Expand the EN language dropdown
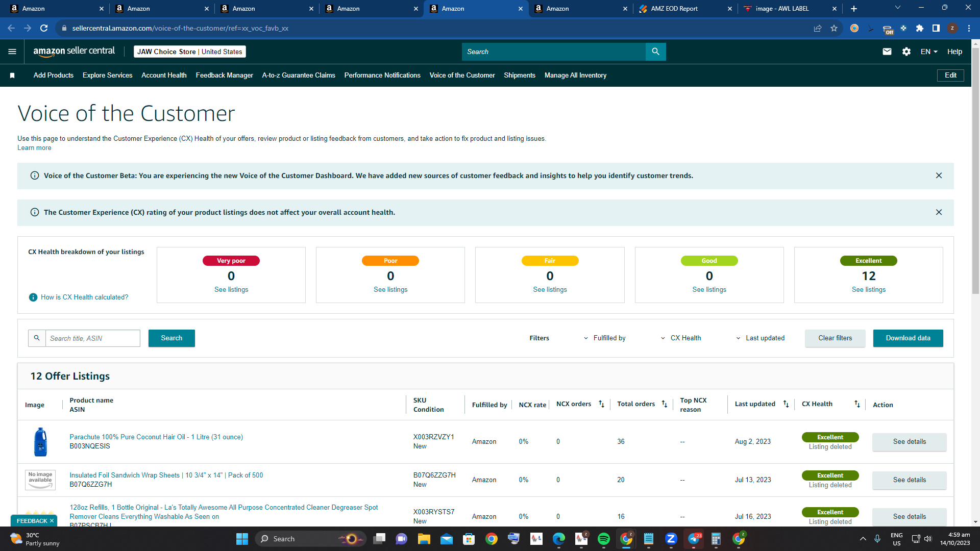The width and height of the screenshot is (980, 551). click(929, 52)
